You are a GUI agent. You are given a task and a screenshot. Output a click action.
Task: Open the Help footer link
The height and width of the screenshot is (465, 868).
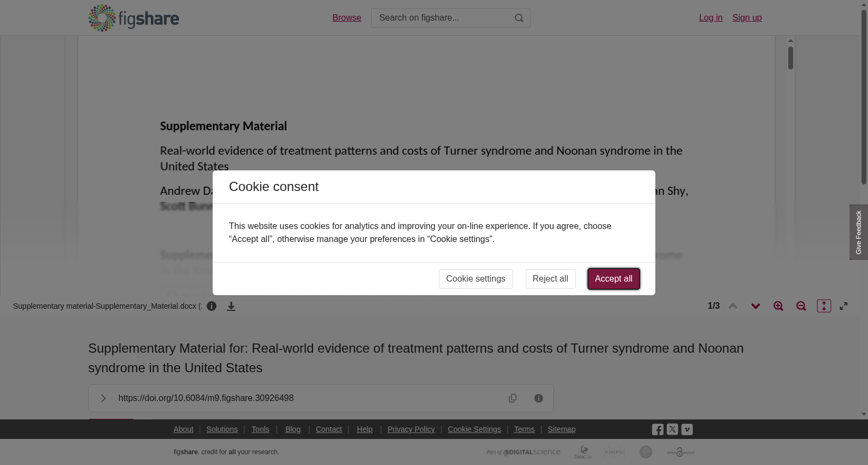pos(365,429)
